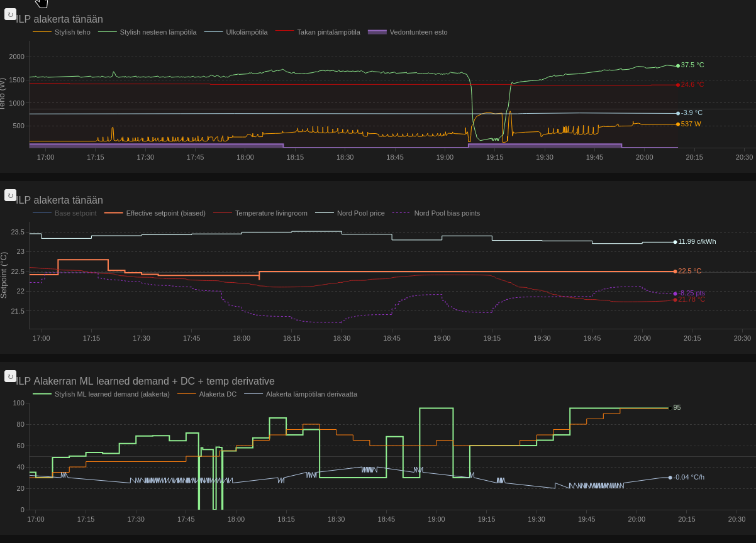
Task: Click the 37.5 °C end-point marker
Action: tap(678, 65)
